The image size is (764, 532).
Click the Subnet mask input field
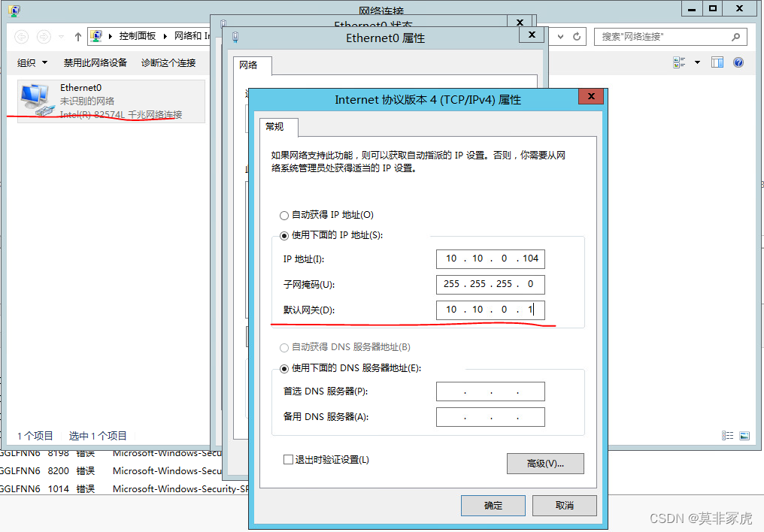coord(490,284)
